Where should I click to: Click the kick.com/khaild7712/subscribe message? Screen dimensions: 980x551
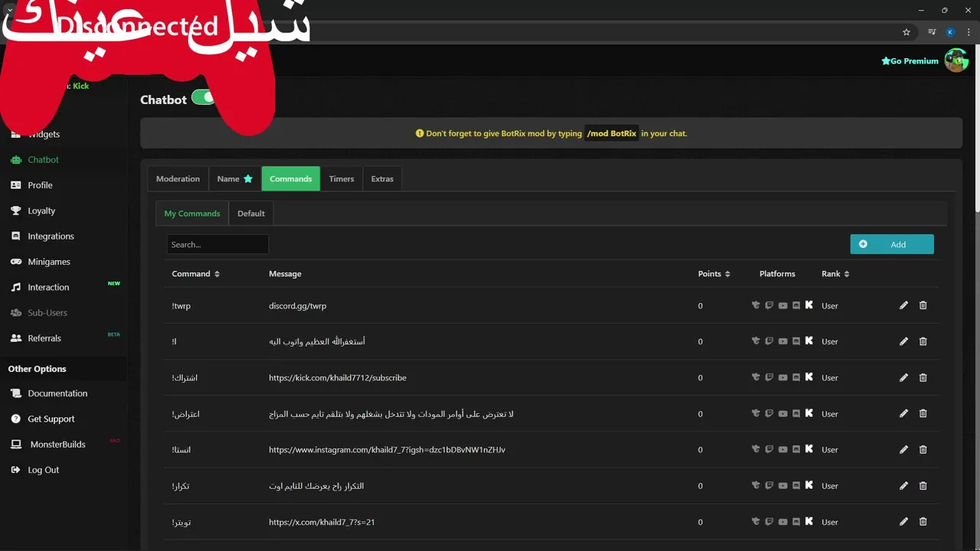point(338,378)
